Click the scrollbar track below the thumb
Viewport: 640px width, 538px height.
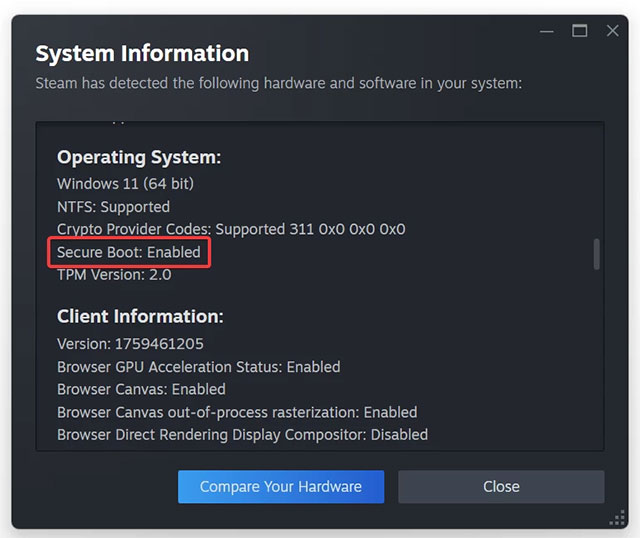[x=597, y=360]
